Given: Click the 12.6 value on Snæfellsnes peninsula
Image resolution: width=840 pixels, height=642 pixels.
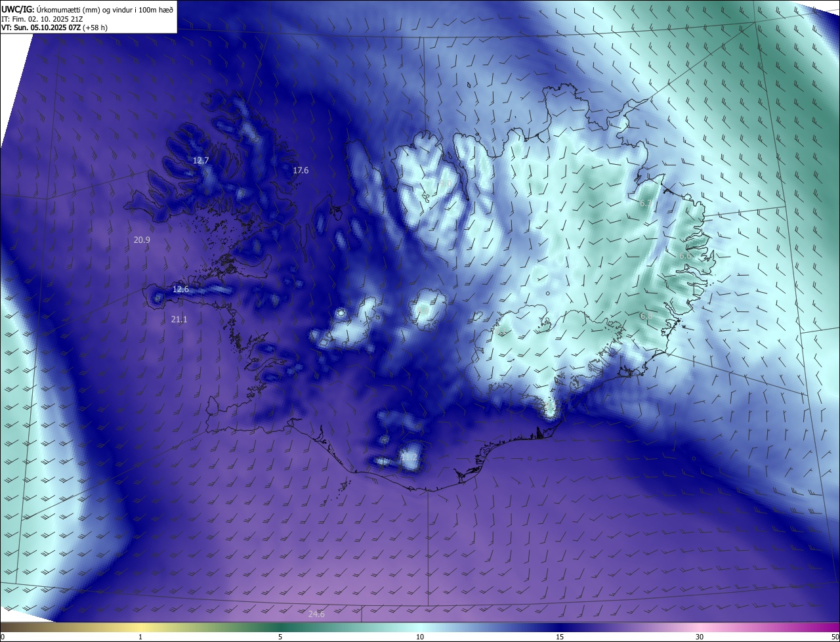Looking at the screenshot, I should point(180,289).
